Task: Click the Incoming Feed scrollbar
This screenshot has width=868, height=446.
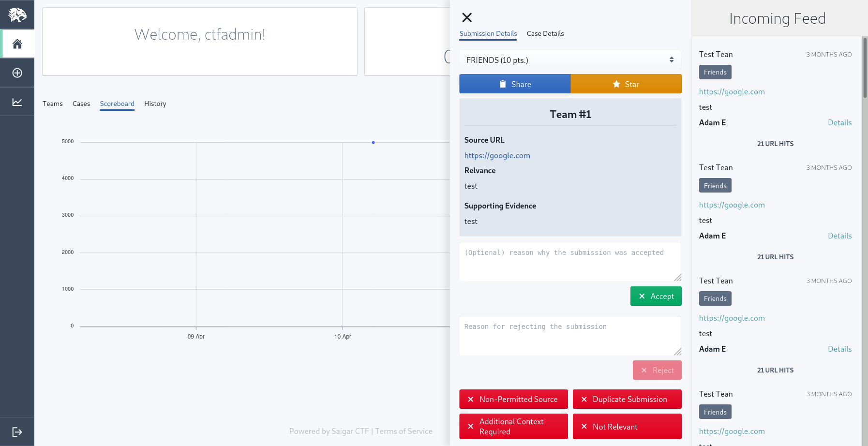Action: point(865,68)
